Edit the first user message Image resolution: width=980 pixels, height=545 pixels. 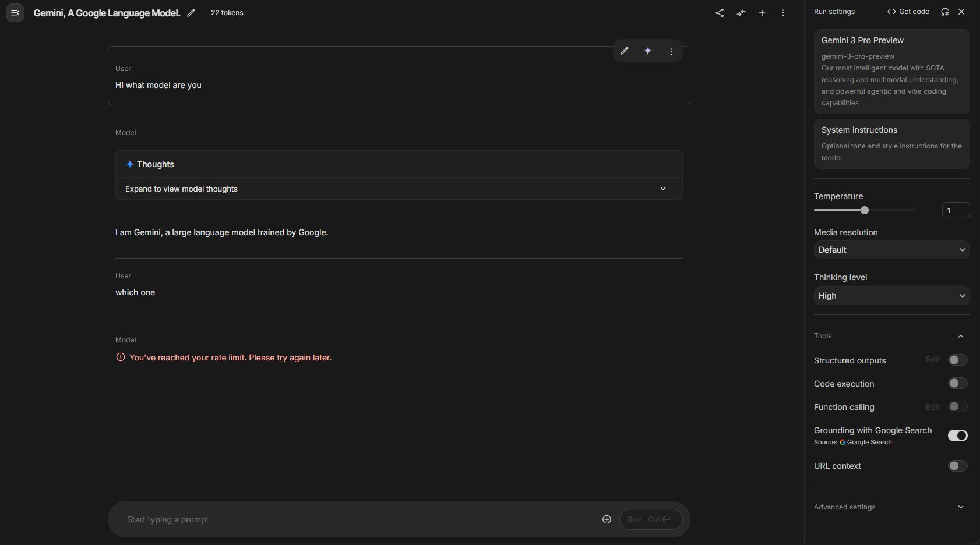(625, 51)
